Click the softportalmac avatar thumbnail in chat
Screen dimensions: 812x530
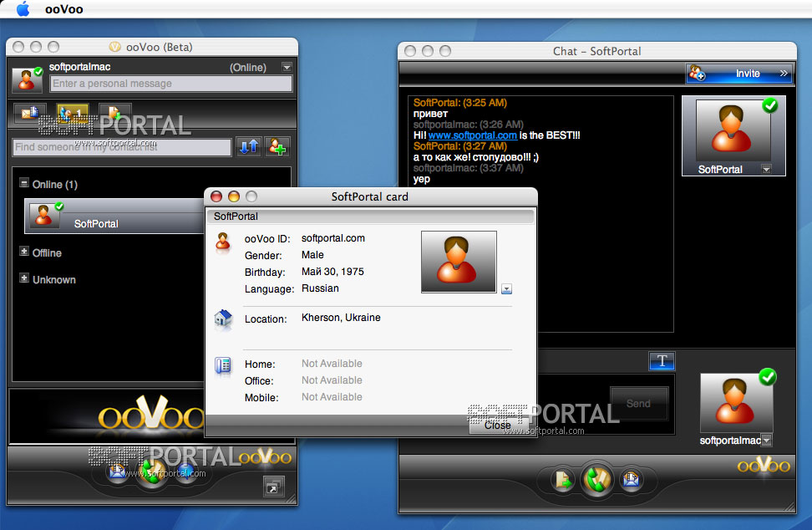[x=736, y=403]
